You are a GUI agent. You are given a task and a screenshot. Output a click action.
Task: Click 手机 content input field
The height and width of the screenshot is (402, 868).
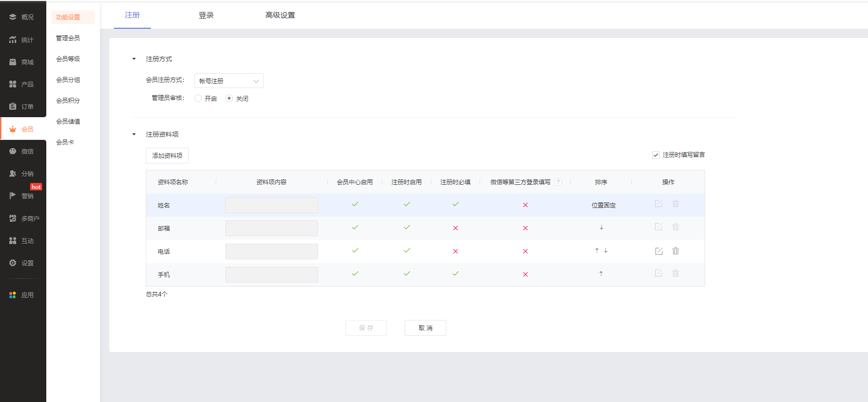point(272,275)
